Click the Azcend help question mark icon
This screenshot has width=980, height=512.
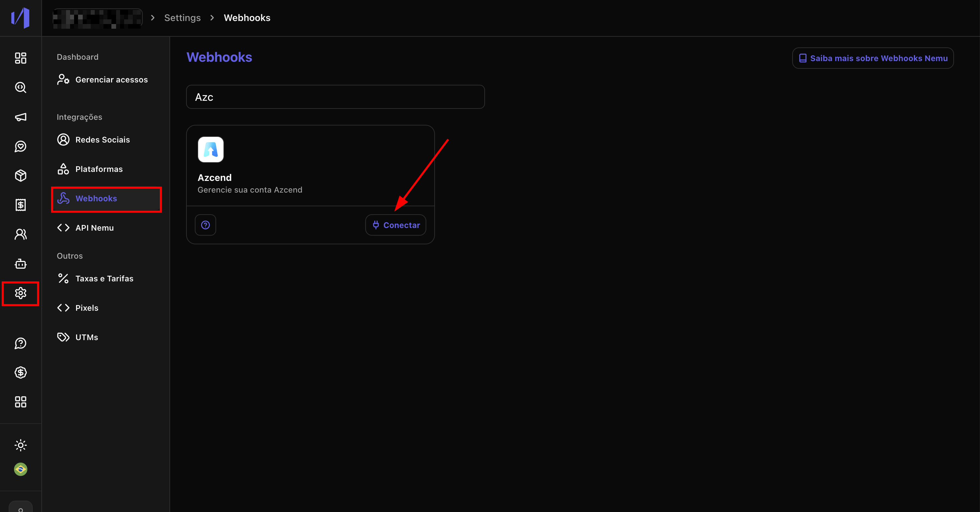205,225
